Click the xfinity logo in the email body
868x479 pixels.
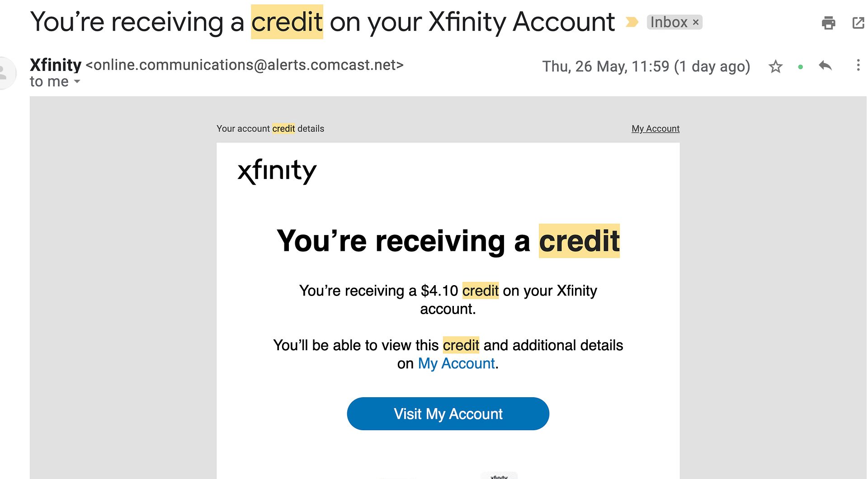pyautogui.click(x=277, y=171)
